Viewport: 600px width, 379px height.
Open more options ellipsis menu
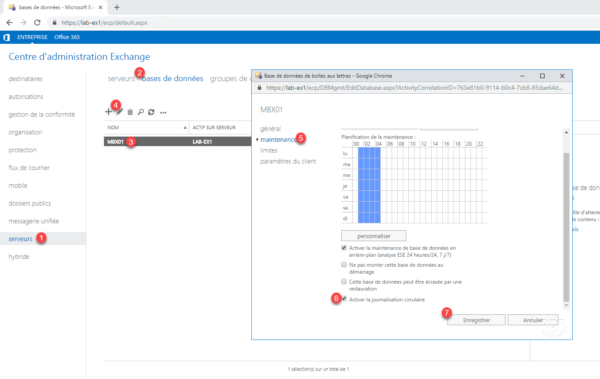pos(163,113)
